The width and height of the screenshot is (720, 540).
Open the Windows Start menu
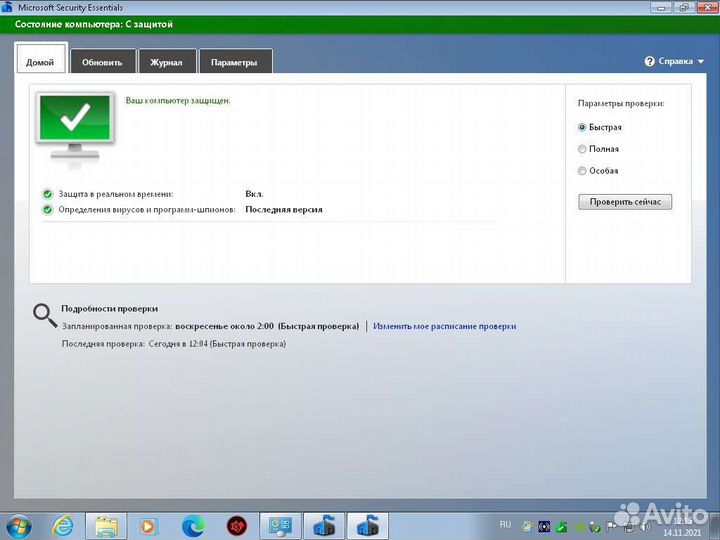point(19,525)
